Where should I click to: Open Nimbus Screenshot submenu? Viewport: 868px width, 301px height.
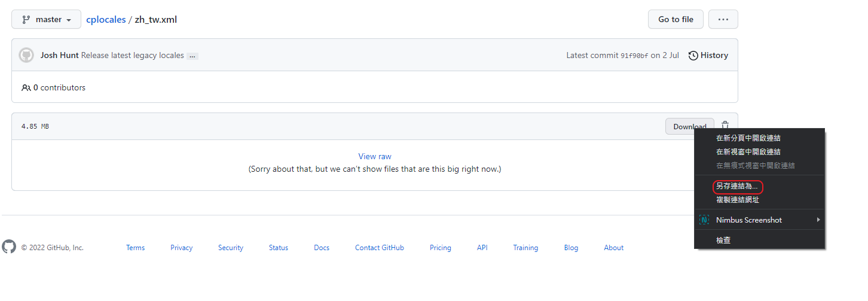tap(759, 220)
